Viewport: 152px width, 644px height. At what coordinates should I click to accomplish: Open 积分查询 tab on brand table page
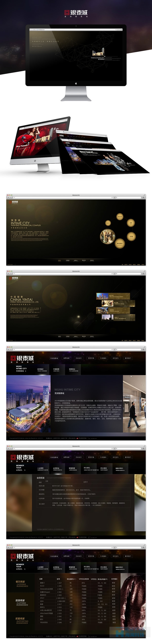click(x=104, y=568)
